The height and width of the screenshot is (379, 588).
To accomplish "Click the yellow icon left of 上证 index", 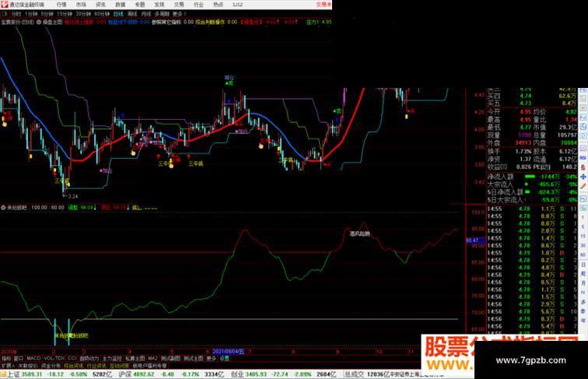I will (3, 374).
